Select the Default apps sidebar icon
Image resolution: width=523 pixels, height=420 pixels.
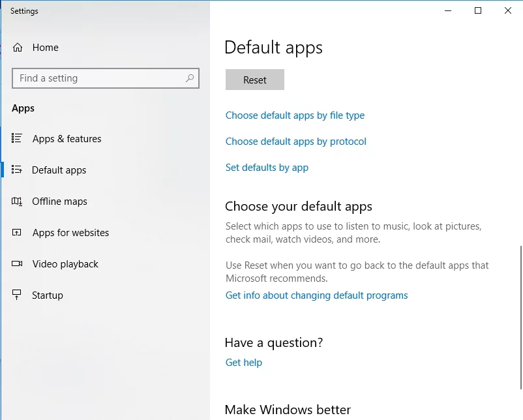[17, 170]
